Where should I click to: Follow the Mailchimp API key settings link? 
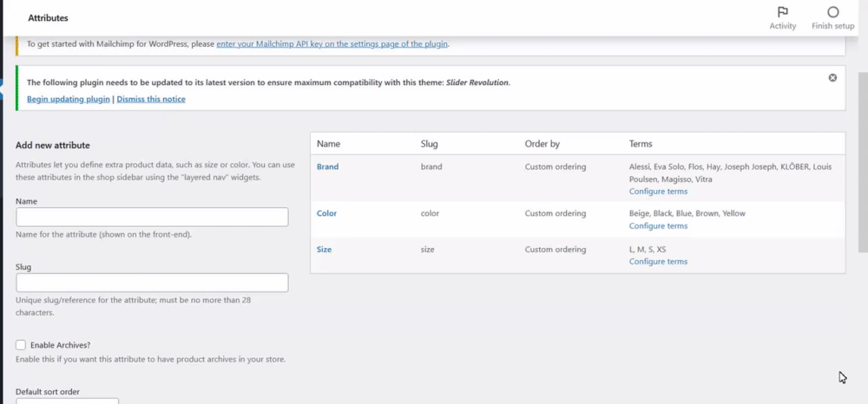(x=332, y=44)
